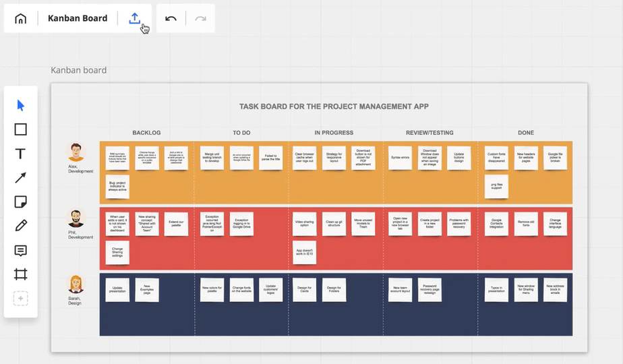Click Sarah's avatar picture
The height and width of the screenshot is (364, 623).
click(76, 284)
